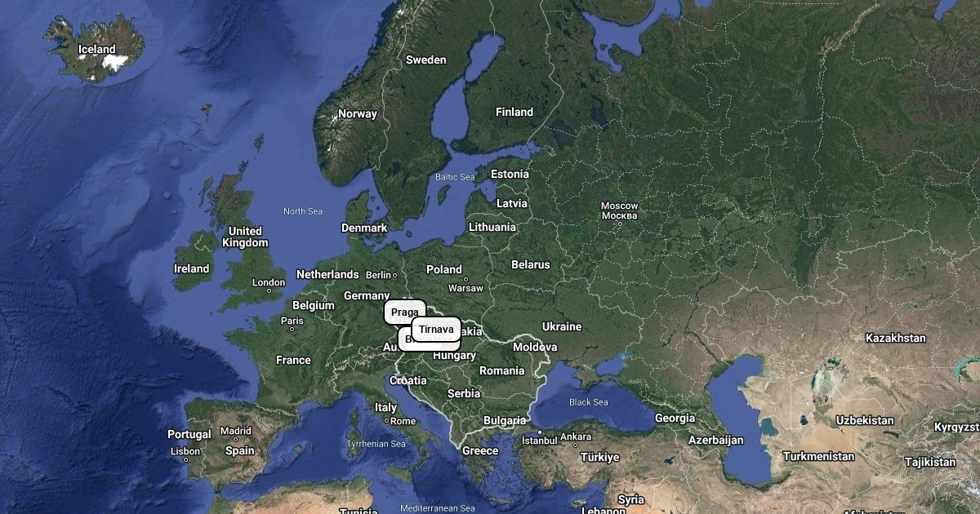
Task: Click the Paris city dot
Action: coord(292,329)
